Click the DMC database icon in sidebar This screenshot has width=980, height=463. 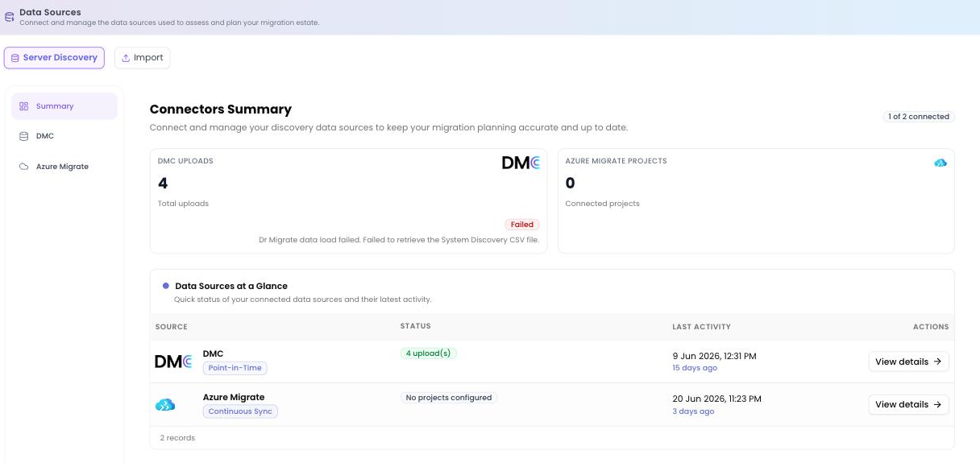pos(23,136)
